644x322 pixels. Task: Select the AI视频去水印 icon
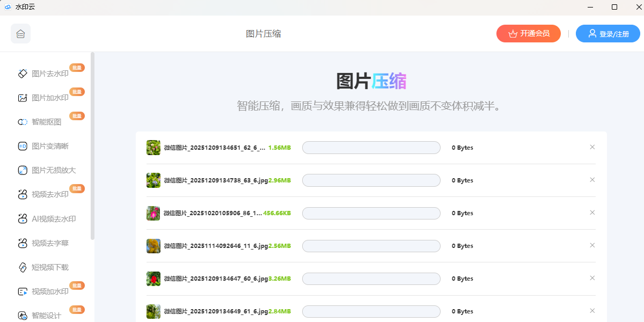(23, 218)
